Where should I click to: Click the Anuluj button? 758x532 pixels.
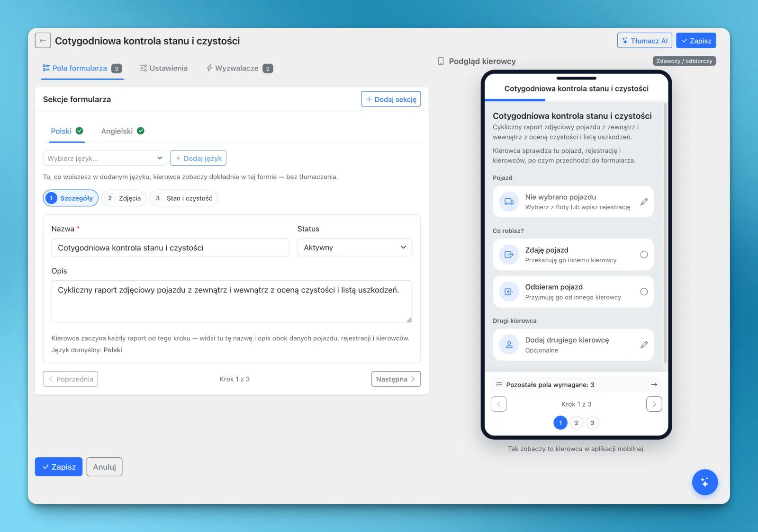(x=104, y=467)
